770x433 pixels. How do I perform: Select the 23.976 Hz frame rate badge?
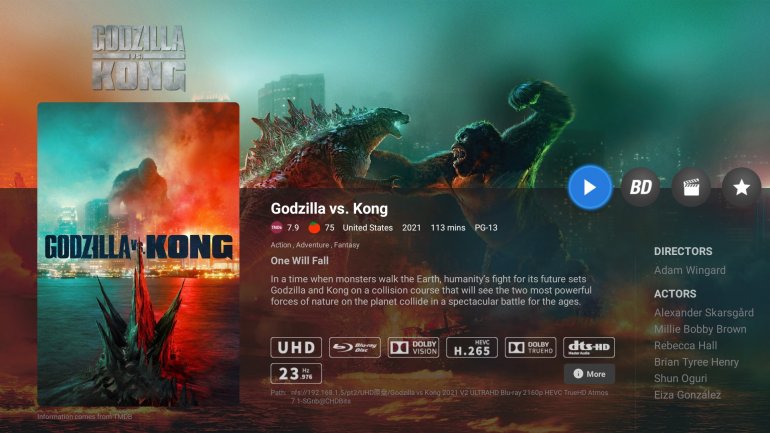coord(296,374)
